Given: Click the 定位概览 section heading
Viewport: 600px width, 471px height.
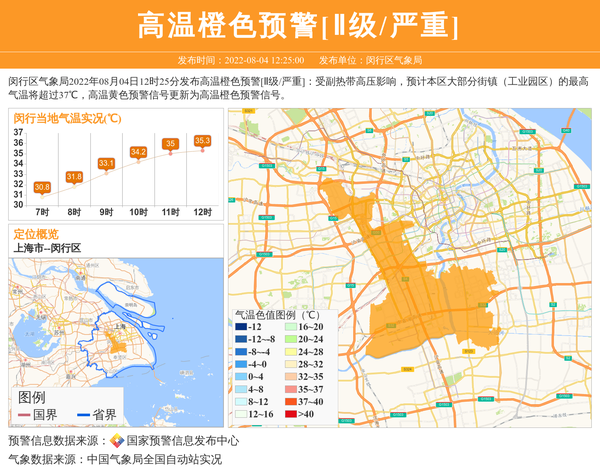Looking at the screenshot, I should click(36, 233).
